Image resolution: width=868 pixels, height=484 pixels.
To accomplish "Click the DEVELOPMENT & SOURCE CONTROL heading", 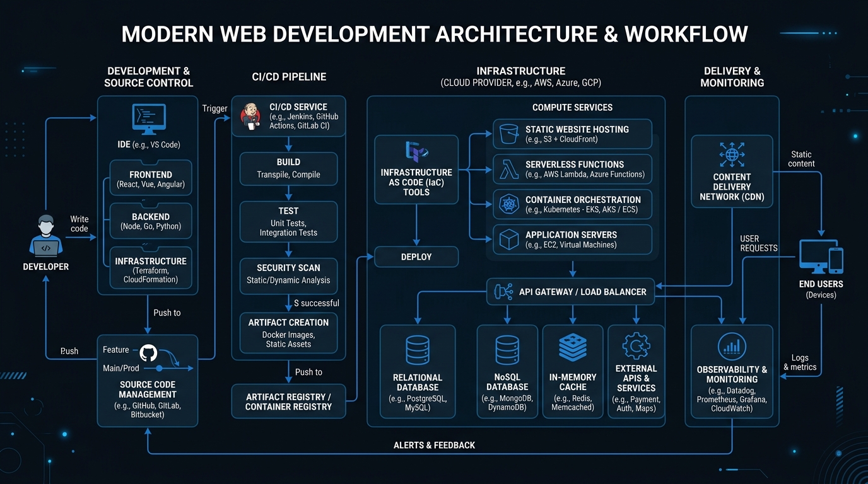I will (x=148, y=77).
